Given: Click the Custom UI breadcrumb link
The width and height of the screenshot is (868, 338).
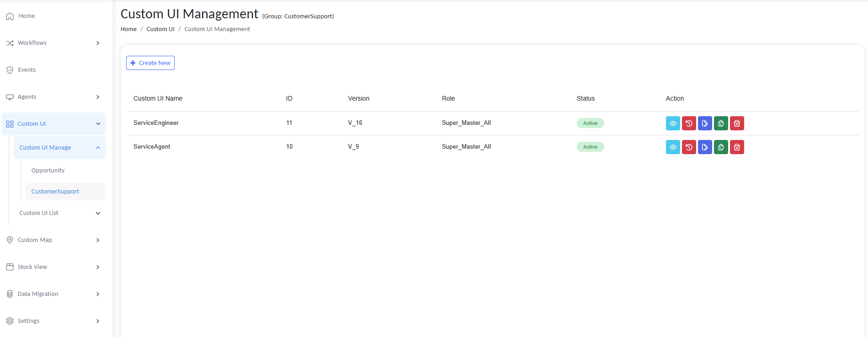Looking at the screenshot, I should (x=160, y=29).
